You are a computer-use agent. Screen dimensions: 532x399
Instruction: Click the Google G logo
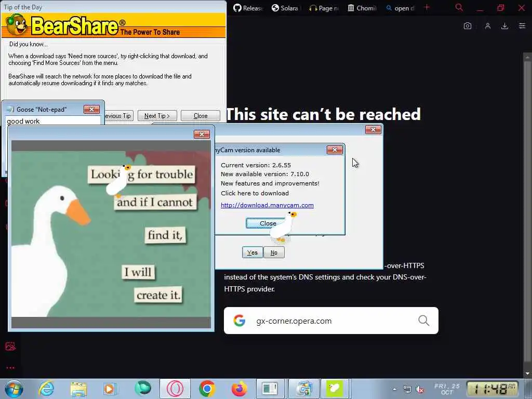tap(239, 321)
